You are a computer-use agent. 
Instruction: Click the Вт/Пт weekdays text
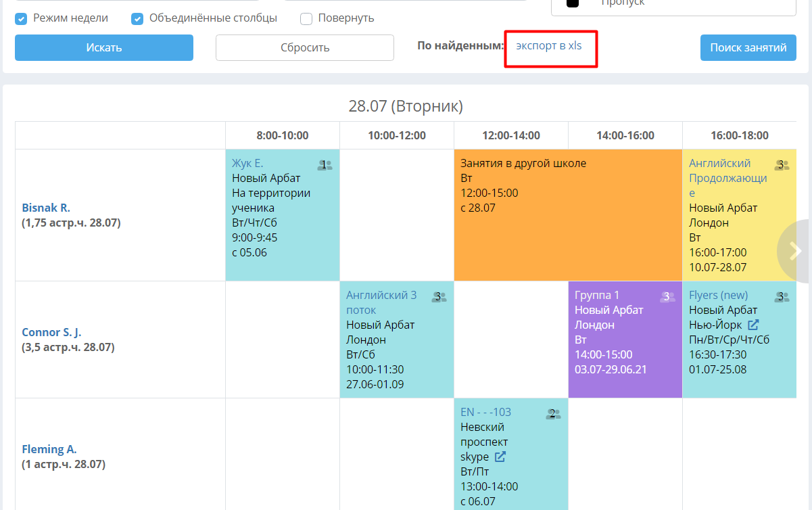(x=475, y=471)
